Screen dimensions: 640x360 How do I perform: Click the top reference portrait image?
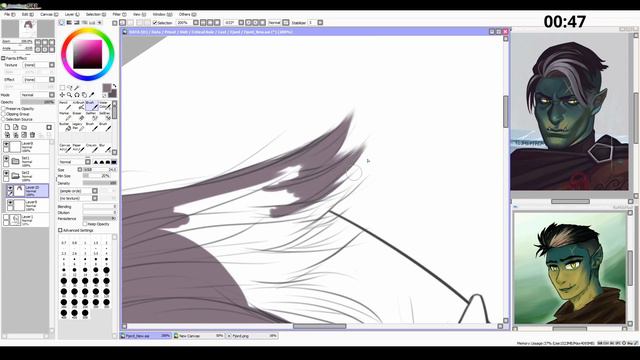point(570,112)
